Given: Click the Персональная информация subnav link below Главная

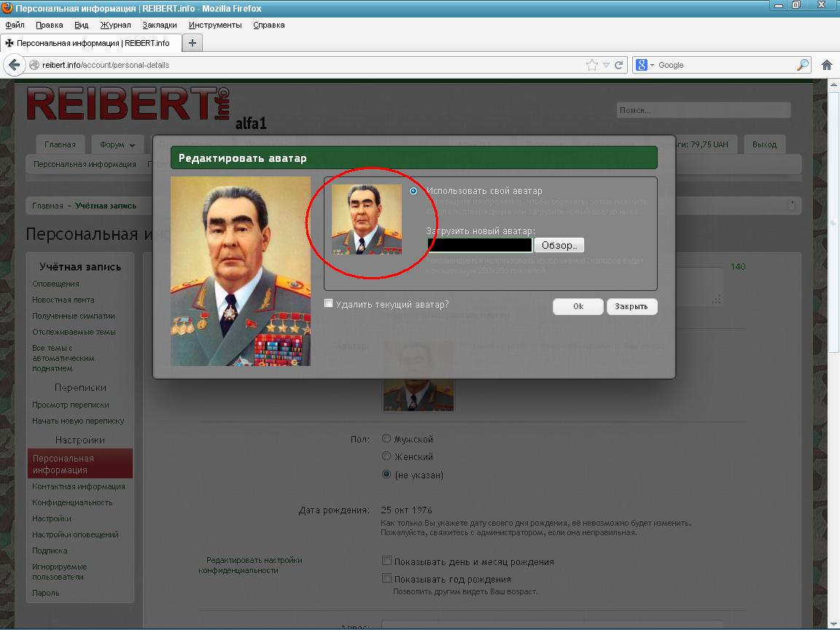Looking at the screenshot, I should (85, 165).
